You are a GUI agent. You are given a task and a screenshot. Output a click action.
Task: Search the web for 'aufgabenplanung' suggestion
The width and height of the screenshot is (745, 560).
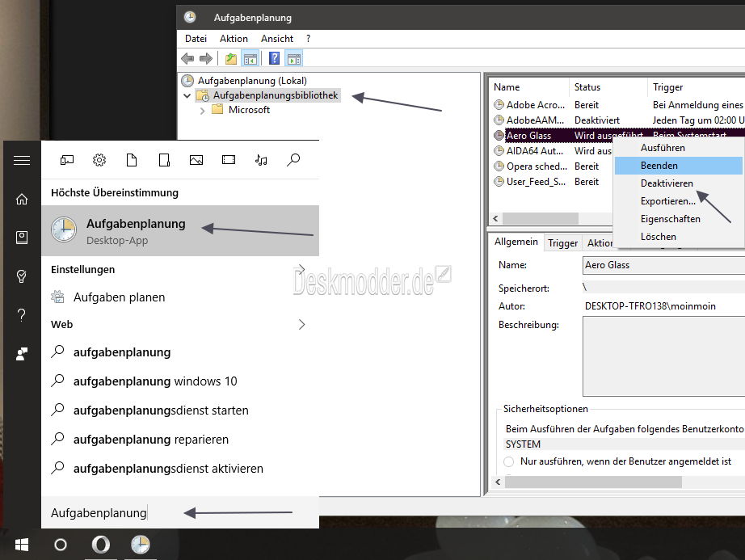180,352
